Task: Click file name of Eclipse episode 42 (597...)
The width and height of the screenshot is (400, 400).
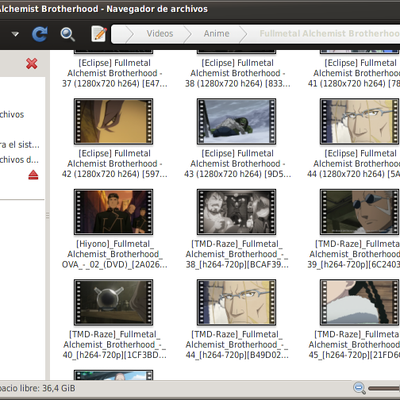Action: click(x=114, y=164)
